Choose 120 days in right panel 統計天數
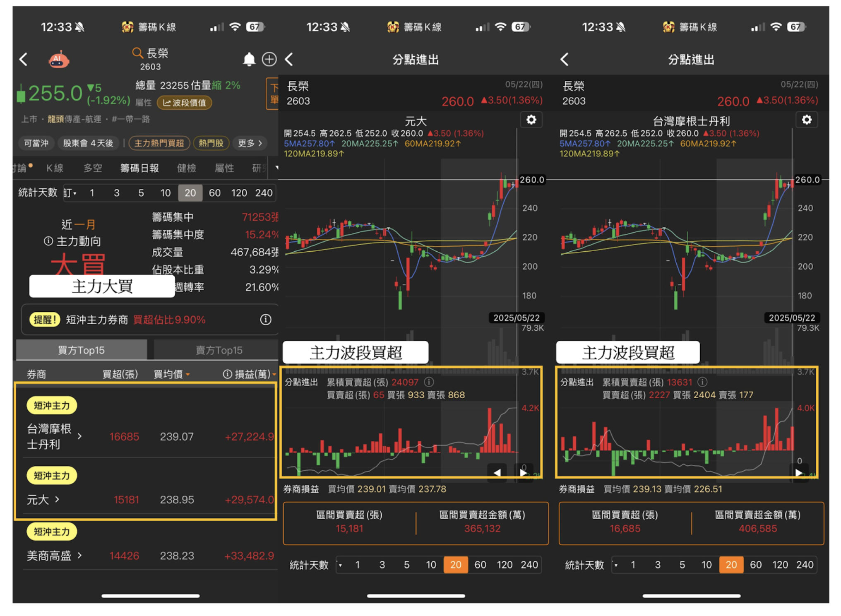The image size is (841, 616). click(780, 565)
